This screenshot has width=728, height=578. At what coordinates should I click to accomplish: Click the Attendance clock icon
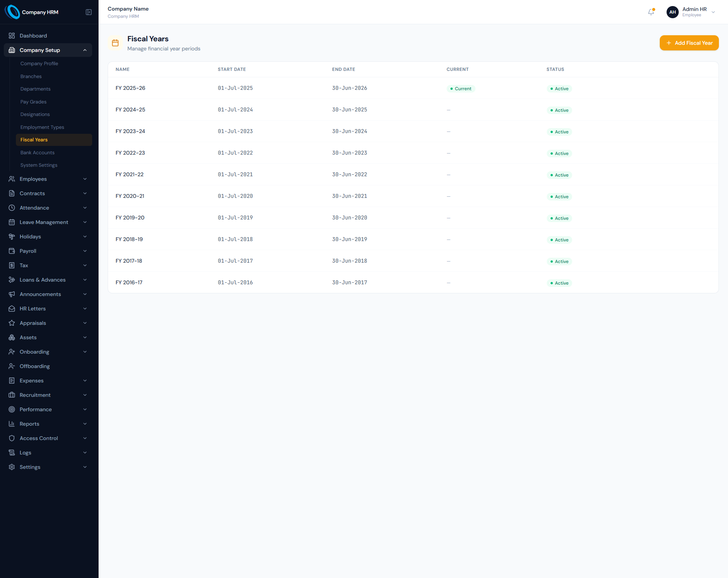tap(12, 208)
